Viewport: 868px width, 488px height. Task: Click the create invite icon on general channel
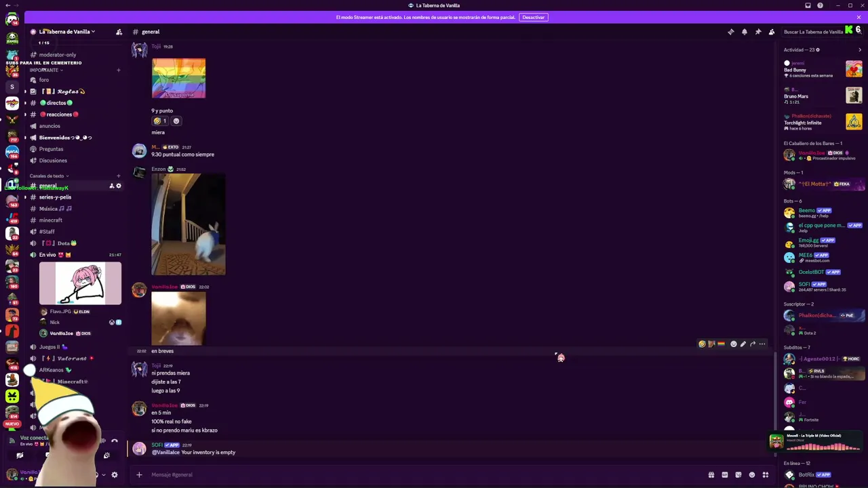click(x=112, y=186)
